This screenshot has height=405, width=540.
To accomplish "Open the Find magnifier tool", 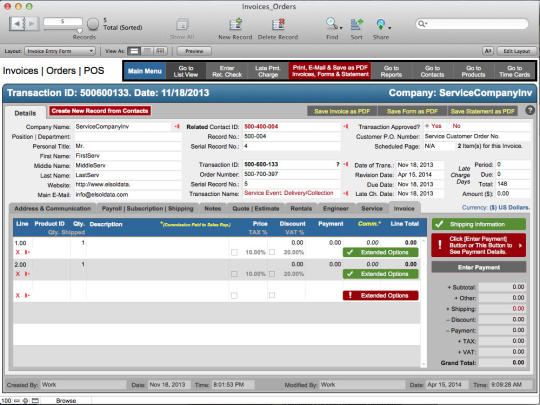I will tap(331, 23).
